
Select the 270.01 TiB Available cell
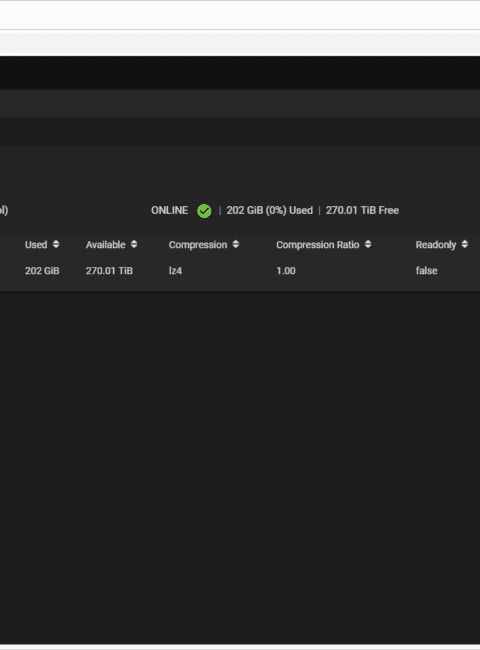pos(109,271)
